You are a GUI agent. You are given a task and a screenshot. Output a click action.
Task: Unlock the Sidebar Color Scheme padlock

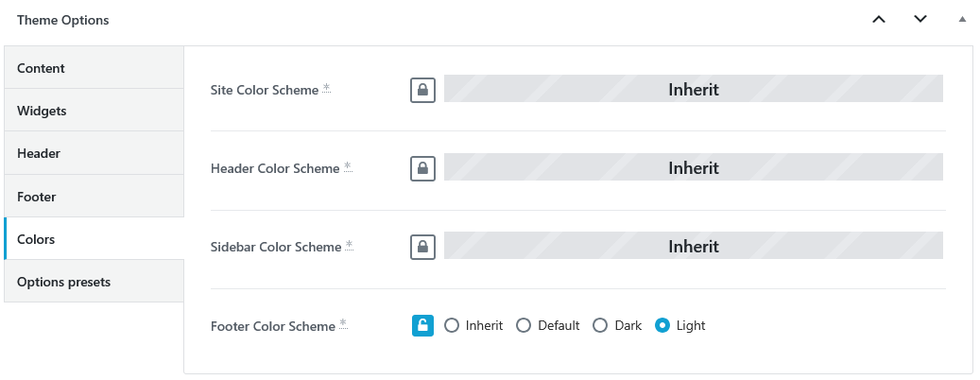coord(422,247)
